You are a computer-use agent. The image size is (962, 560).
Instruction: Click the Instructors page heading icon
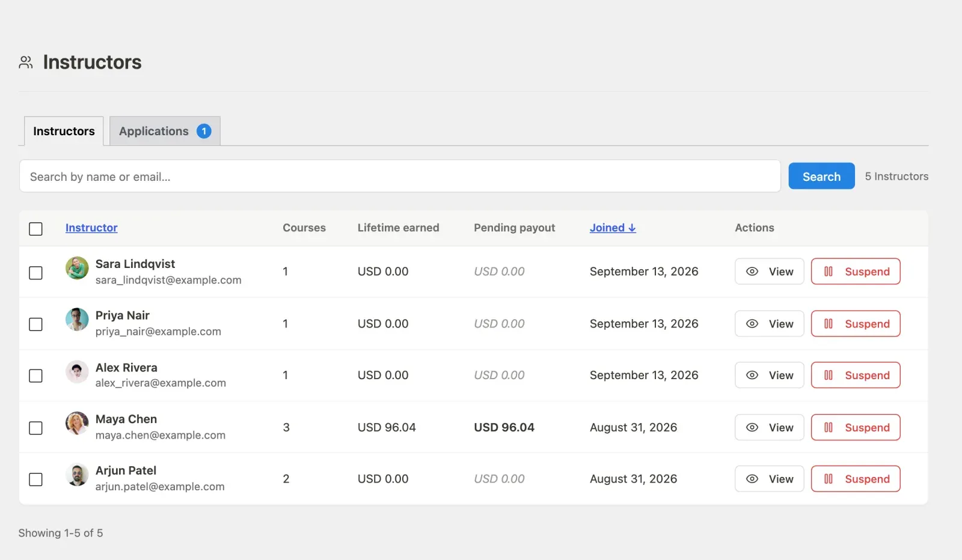[26, 62]
